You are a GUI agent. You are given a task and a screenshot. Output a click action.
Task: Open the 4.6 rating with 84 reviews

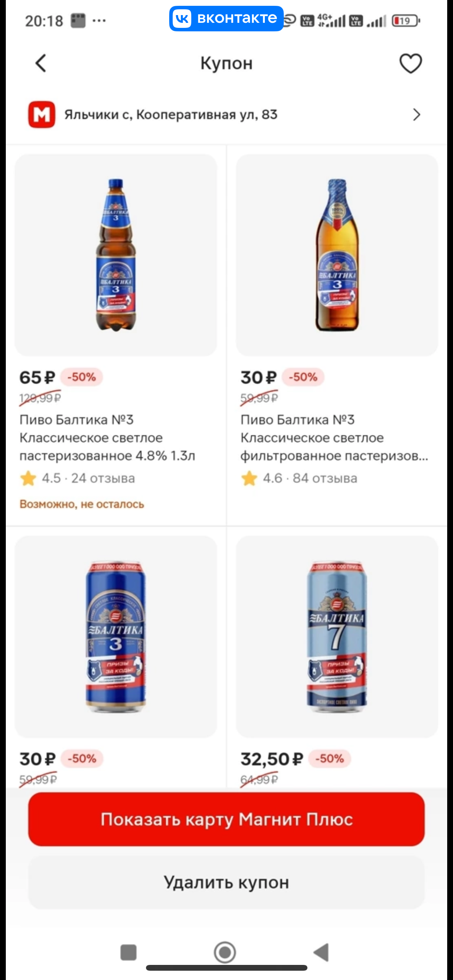299,478
